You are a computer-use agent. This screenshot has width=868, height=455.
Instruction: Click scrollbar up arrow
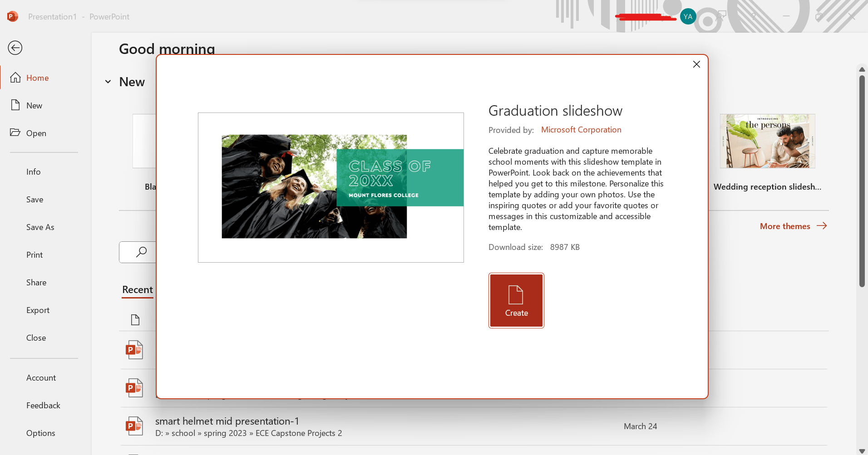(862, 69)
